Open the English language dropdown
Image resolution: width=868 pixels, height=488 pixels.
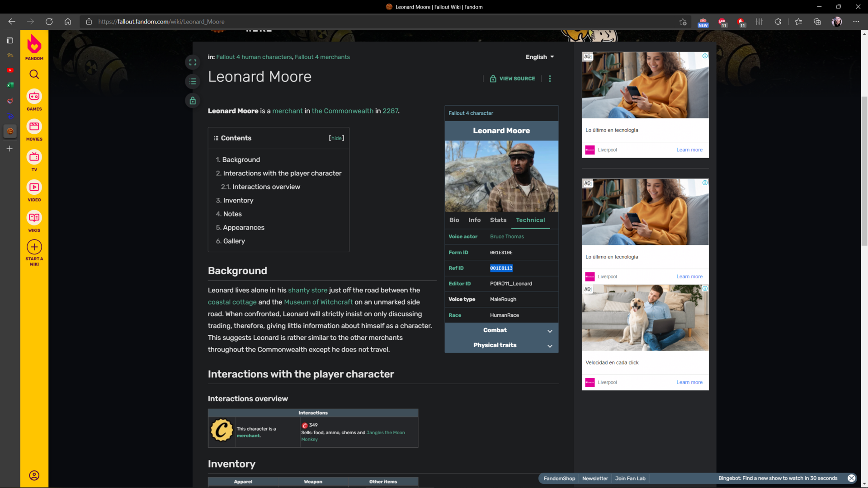point(540,57)
